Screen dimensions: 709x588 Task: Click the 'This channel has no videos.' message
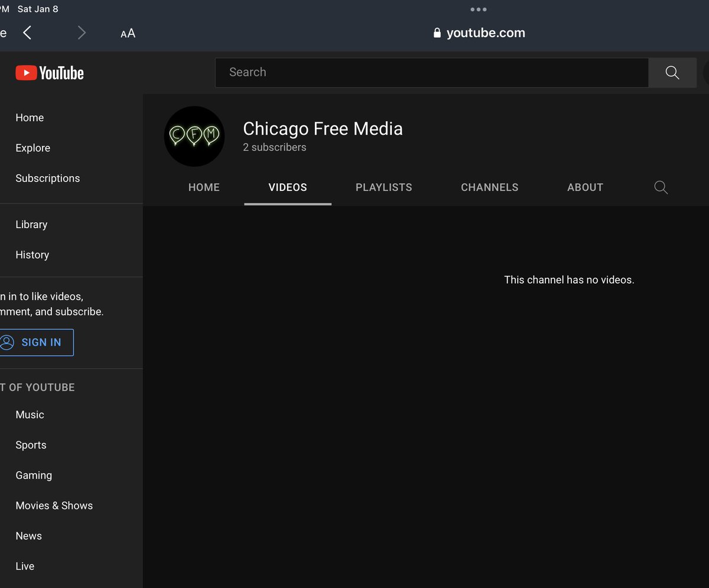pyautogui.click(x=569, y=280)
